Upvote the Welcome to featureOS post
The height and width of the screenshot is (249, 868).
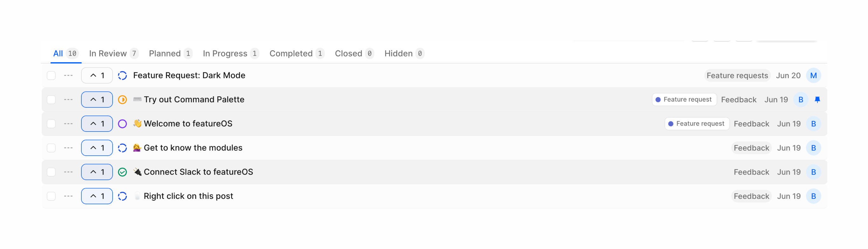click(x=96, y=124)
